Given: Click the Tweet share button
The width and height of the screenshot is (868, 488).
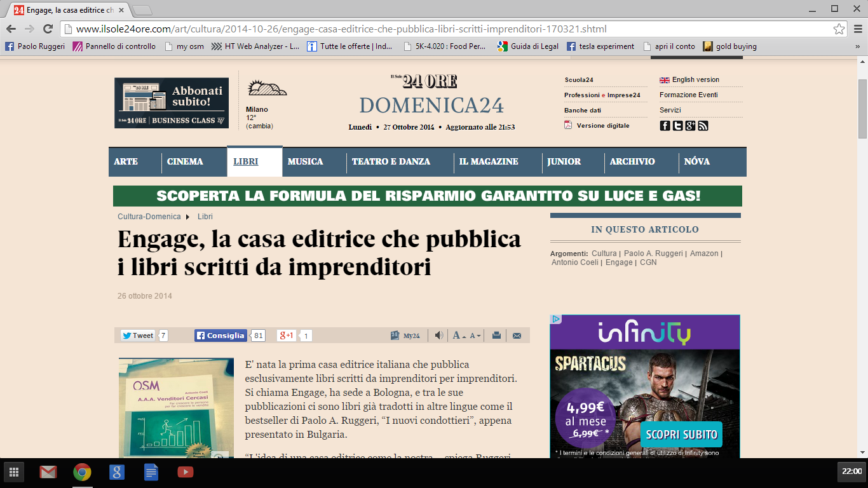Looking at the screenshot, I should pos(139,335).
